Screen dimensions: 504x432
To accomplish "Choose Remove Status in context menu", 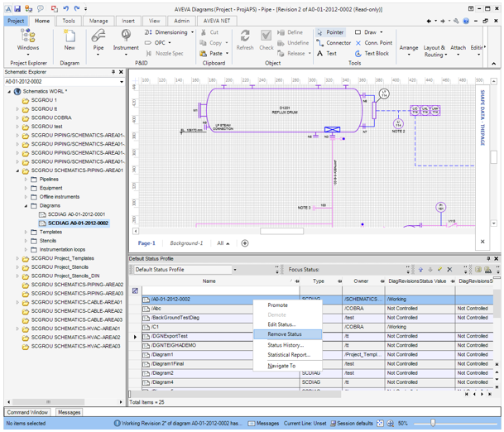I will pyautogui.click(x=287, y=334).
